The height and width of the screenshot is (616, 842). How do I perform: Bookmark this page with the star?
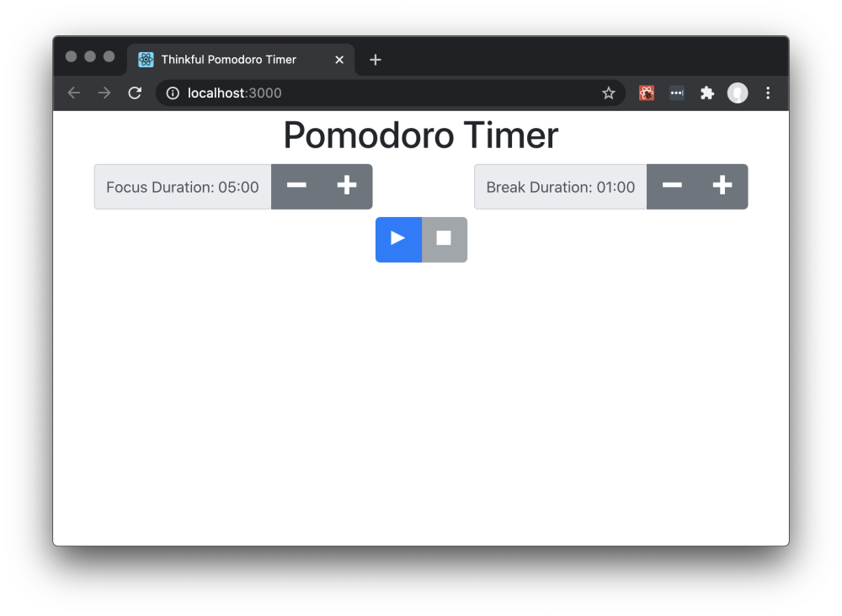pyautogui.click(x=609, y=93)
